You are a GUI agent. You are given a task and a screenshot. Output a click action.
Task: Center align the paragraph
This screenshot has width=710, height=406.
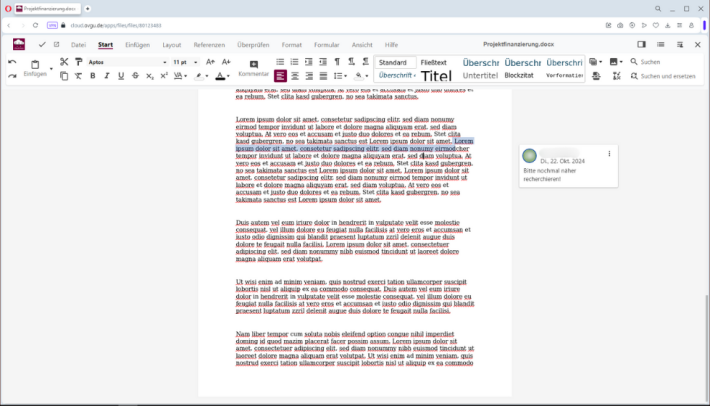coord(295,76)
